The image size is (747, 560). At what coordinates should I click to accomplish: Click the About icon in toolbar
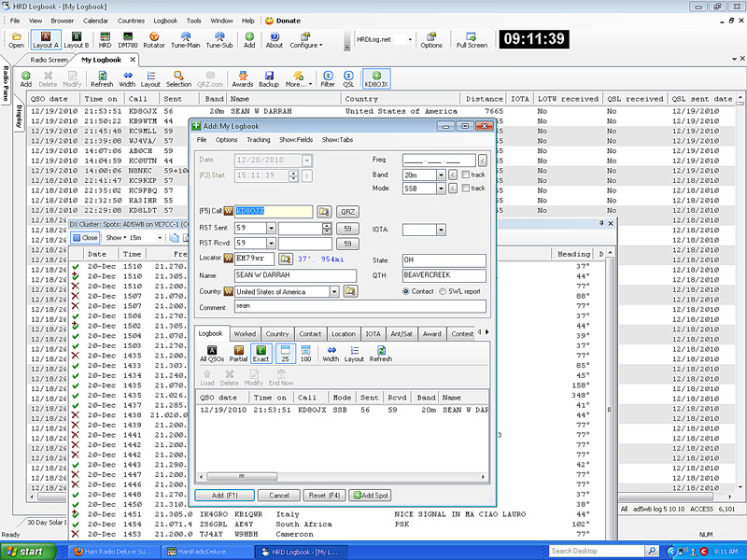(274, 40)
